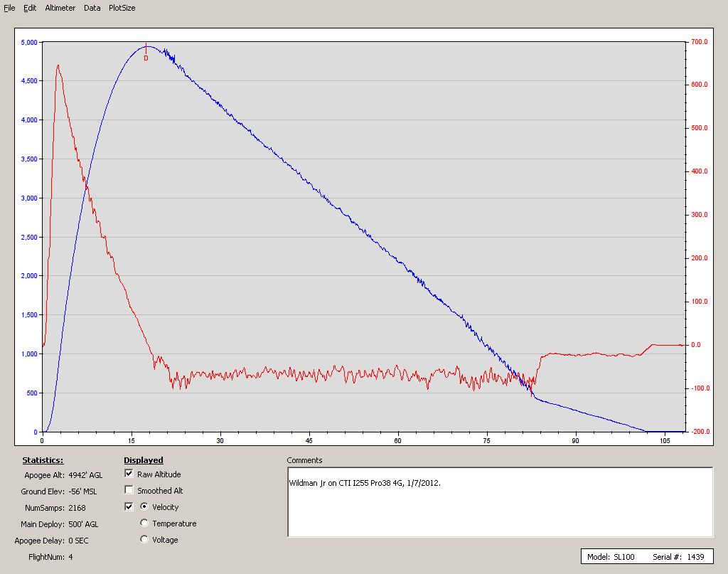Open the PlotSize menu
Screen dimensions: 728x574
click(x=122, y=8)
